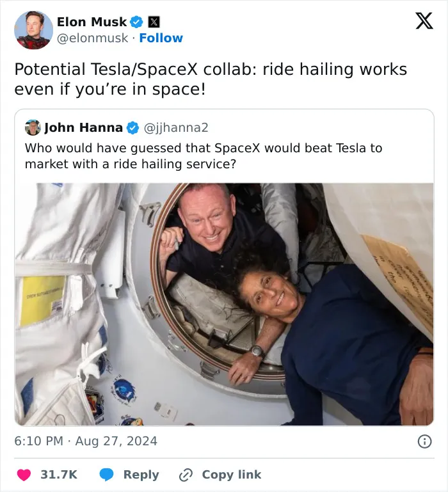Viewport: 448px width, 492px height.
Task: Open the @elonmusk handle link
Action: point(92,38)
